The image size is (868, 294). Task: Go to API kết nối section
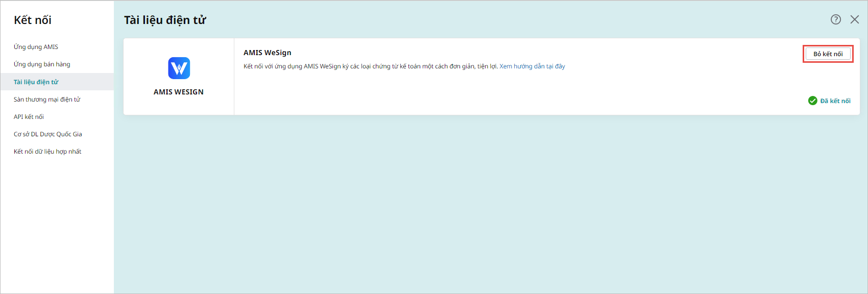[x=29, y=117]
